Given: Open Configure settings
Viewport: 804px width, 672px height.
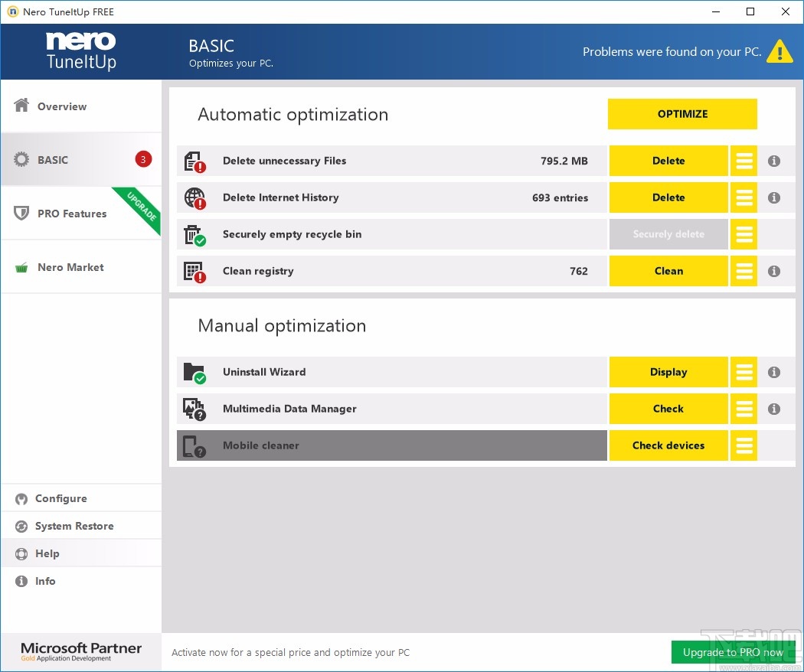Looking at the screenshot, I should coord(81,498).
